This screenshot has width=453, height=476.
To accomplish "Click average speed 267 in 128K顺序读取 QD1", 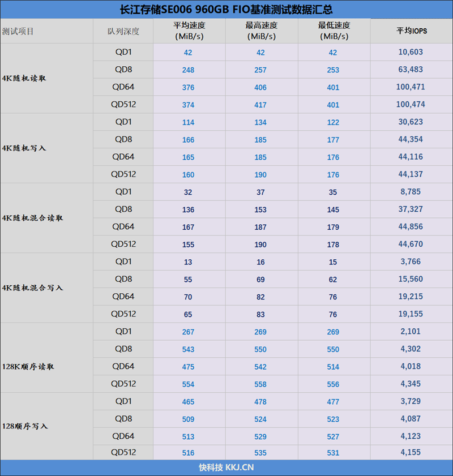I will point(188,332).
